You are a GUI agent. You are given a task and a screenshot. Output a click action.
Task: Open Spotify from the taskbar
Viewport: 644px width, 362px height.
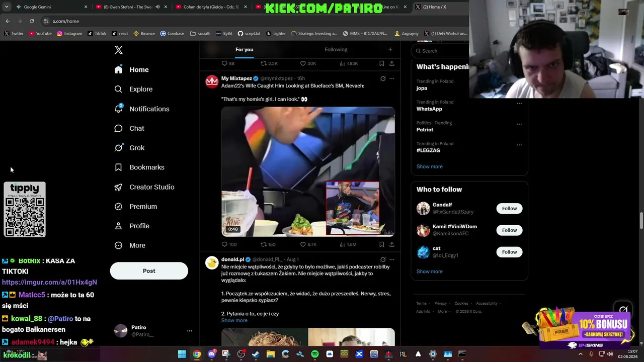(x=314, y=354)
